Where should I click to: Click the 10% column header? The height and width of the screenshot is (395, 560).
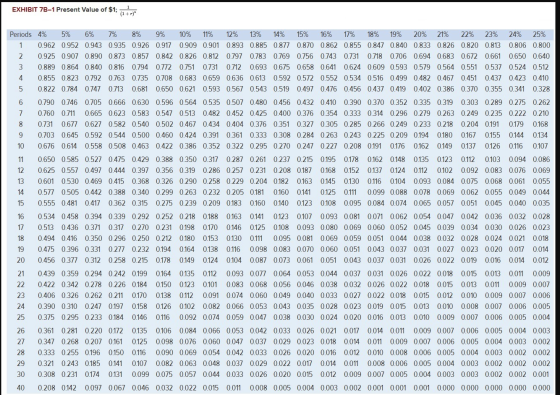[x=185, y=35]
